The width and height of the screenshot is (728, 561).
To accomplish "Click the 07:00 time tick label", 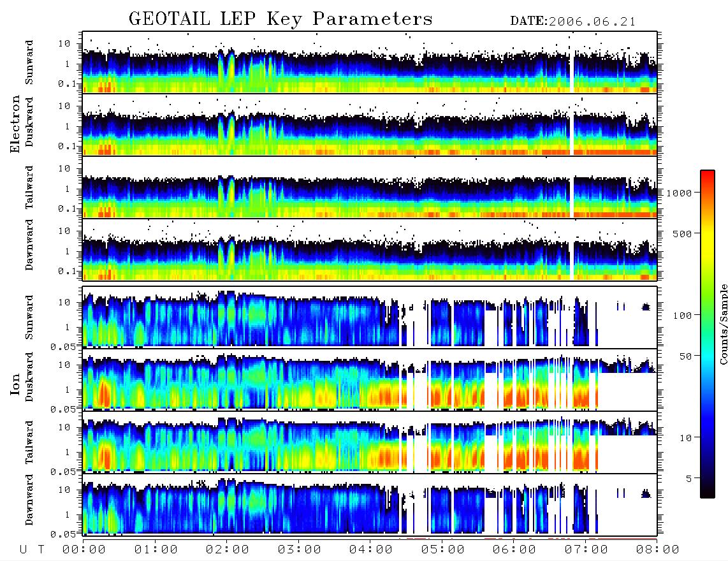I will [586, 550].
